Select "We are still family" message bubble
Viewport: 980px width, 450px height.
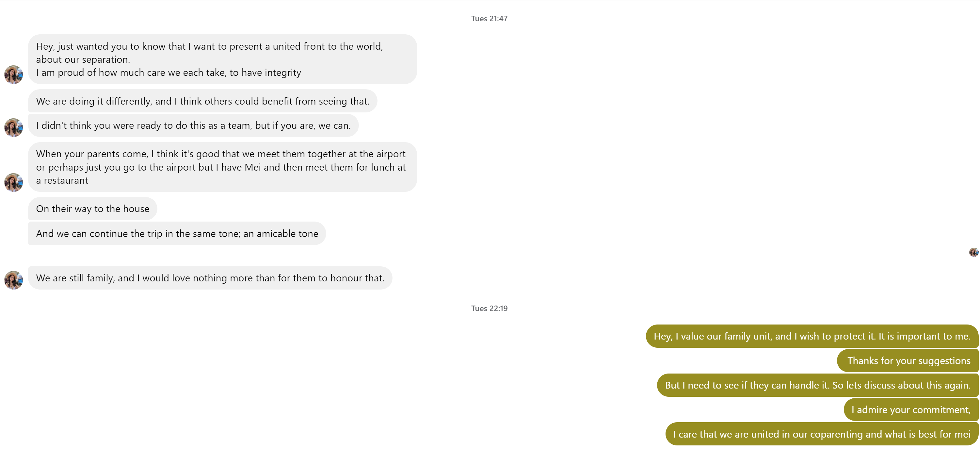click(210, 278)
